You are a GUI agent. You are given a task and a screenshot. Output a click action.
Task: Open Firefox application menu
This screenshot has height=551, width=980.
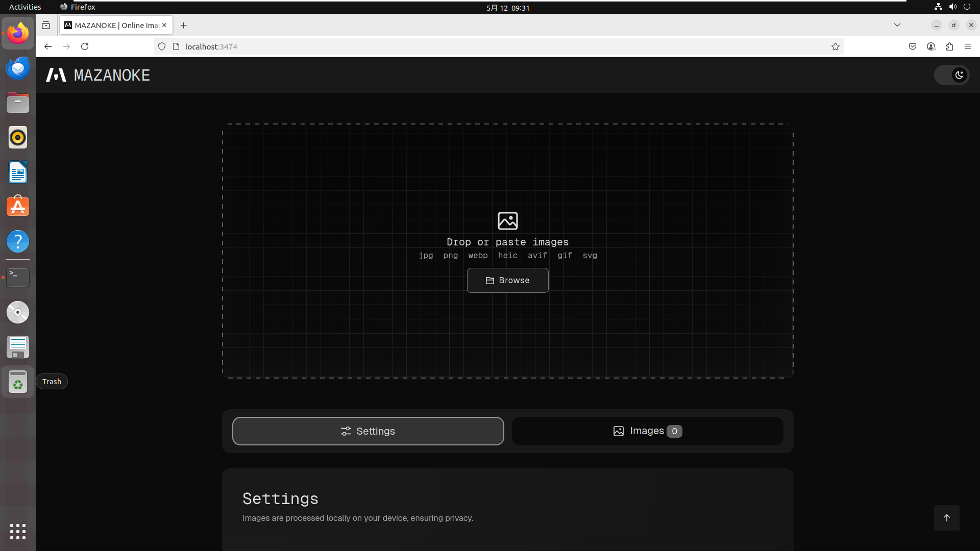coord(968,46)
